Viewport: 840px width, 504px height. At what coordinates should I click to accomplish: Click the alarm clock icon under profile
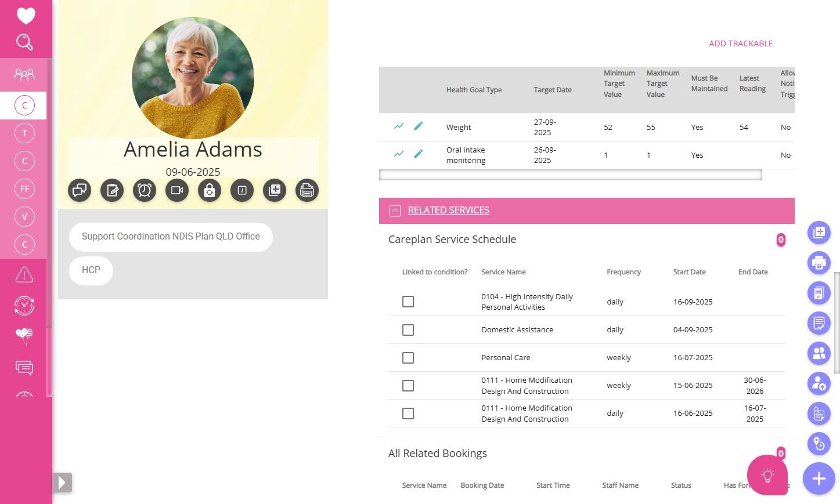[x=145, y=190]
